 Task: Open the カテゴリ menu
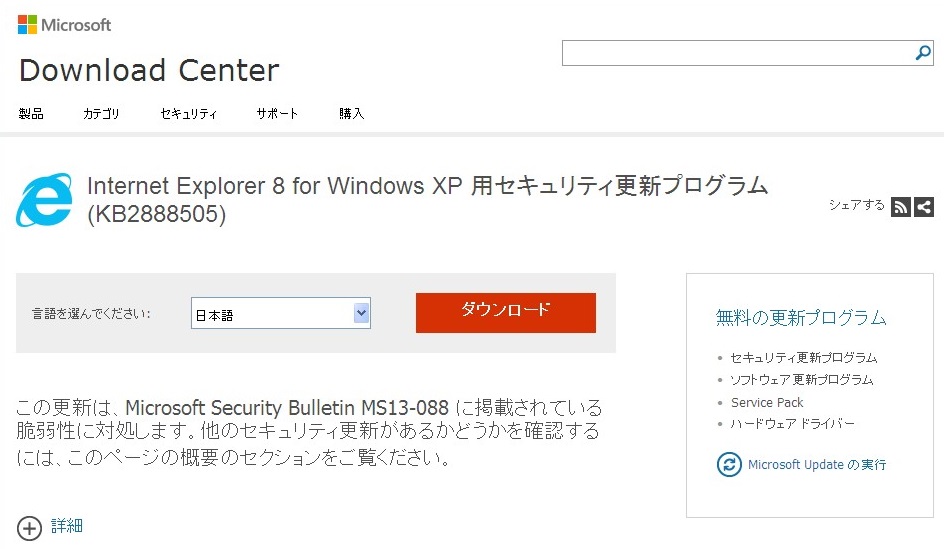pyautogui.click(x=101, y=114)
